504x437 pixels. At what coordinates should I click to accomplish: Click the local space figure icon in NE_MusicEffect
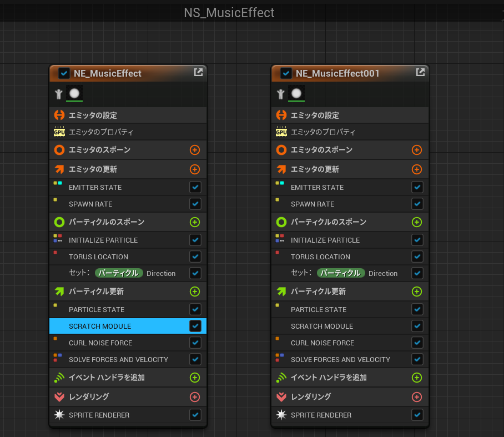point(58,94)
